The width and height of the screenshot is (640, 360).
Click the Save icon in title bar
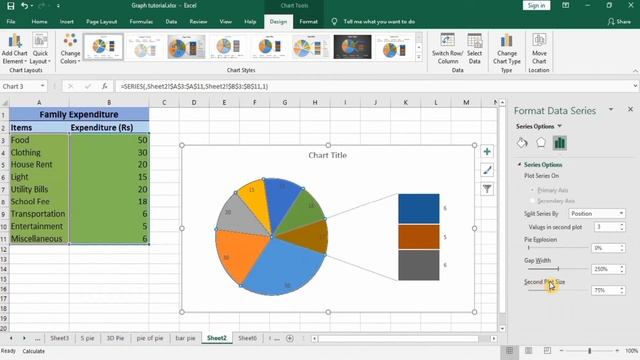(x=11, y=6)
